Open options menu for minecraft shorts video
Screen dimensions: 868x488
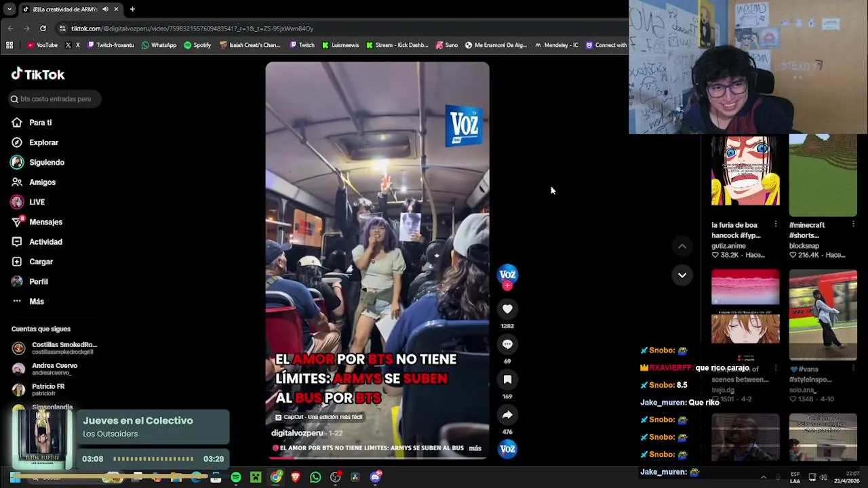pyautogui.click(x=853, y=224)
